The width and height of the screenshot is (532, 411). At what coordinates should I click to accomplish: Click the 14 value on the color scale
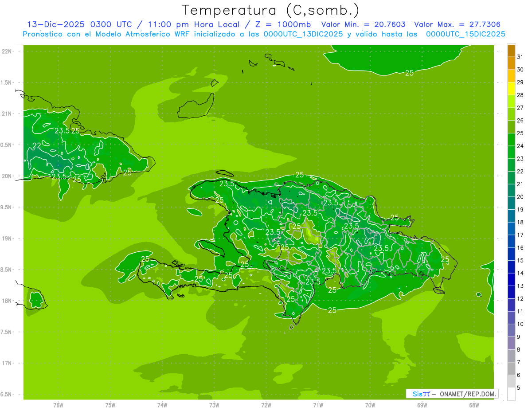coord(520,273)
